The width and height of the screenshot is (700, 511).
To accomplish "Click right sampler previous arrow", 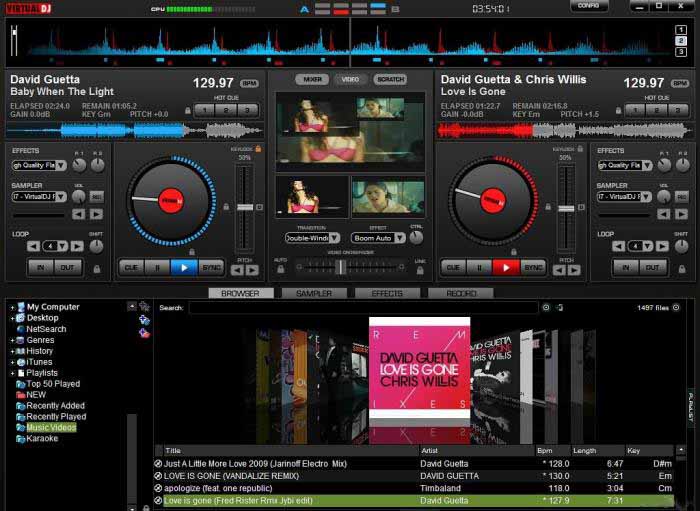I will pyautogui.click(x=664, y=215).
